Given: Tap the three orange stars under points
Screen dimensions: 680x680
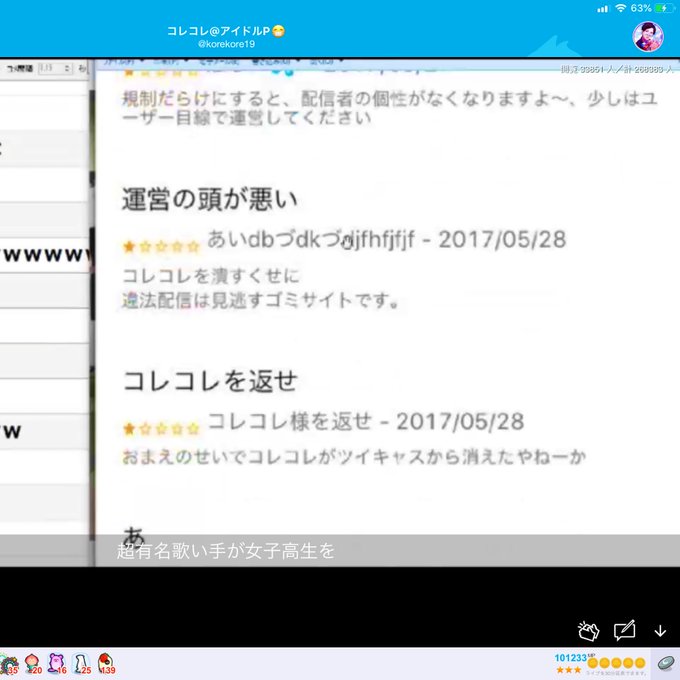Looking at the screenshot, I should click(x=568, y=670).
